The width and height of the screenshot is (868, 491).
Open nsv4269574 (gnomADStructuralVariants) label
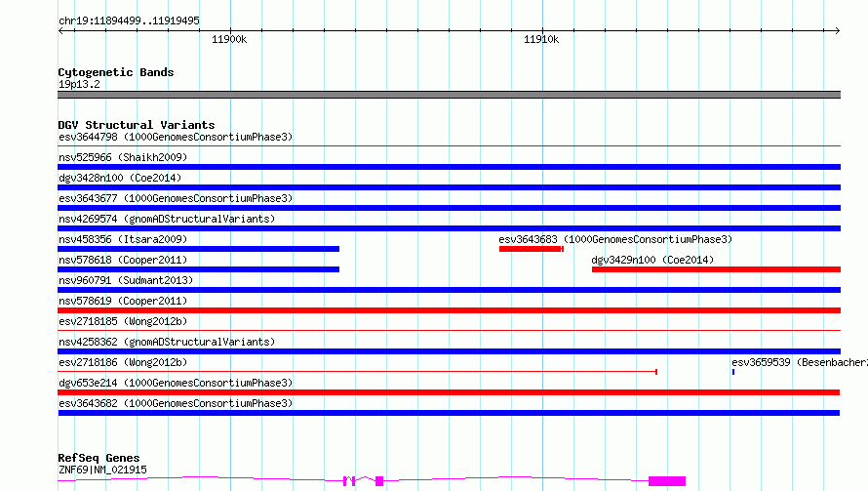coord(167,219)
